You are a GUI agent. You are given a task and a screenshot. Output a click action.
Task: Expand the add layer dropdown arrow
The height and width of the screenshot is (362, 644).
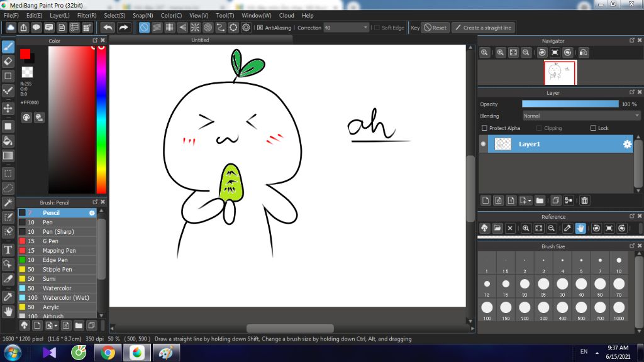(x=530, y=200)
